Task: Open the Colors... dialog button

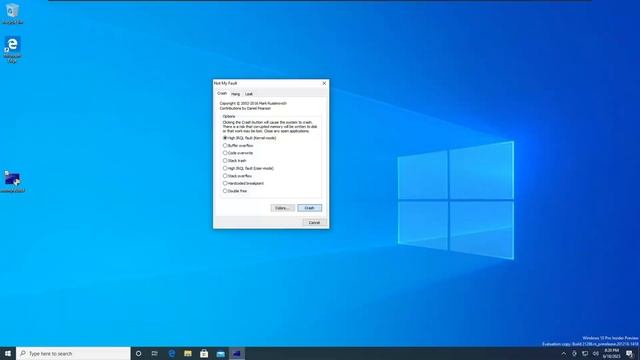Action: point(282,208)
